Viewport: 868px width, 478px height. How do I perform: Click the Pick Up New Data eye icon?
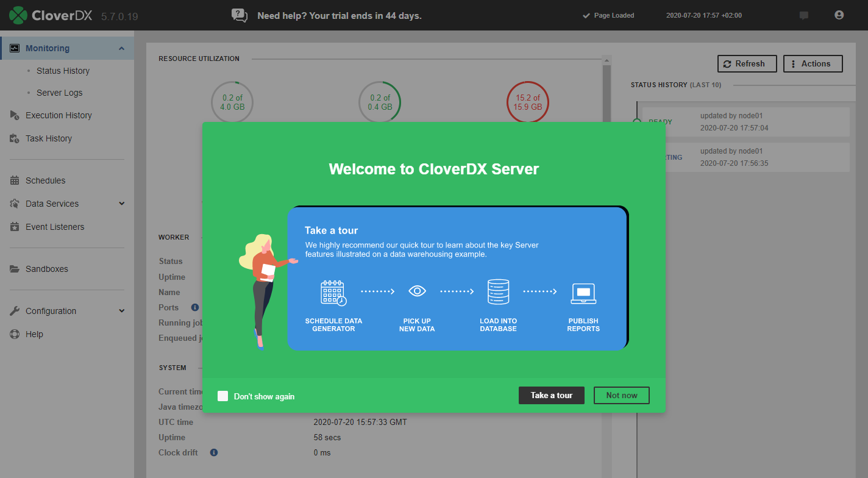417,291
